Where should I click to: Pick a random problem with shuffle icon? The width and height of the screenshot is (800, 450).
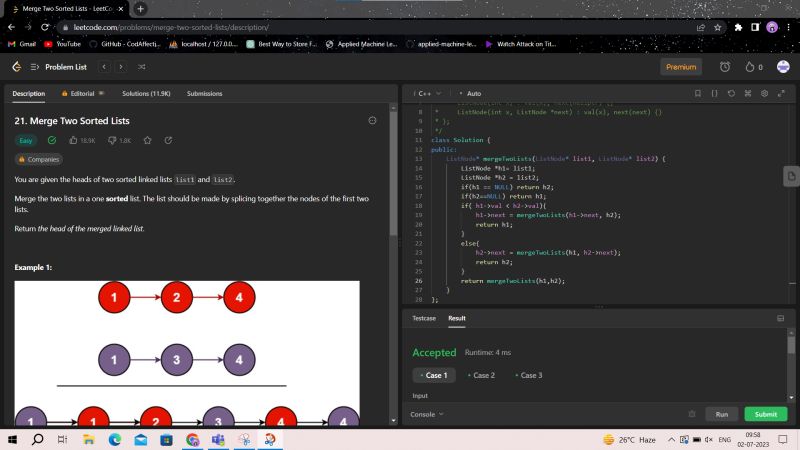tap(141, 67)
